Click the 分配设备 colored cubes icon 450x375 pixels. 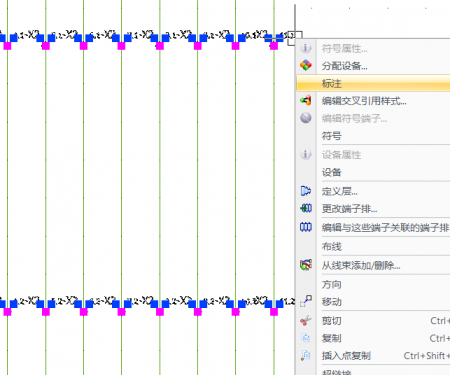pos(306,65)
